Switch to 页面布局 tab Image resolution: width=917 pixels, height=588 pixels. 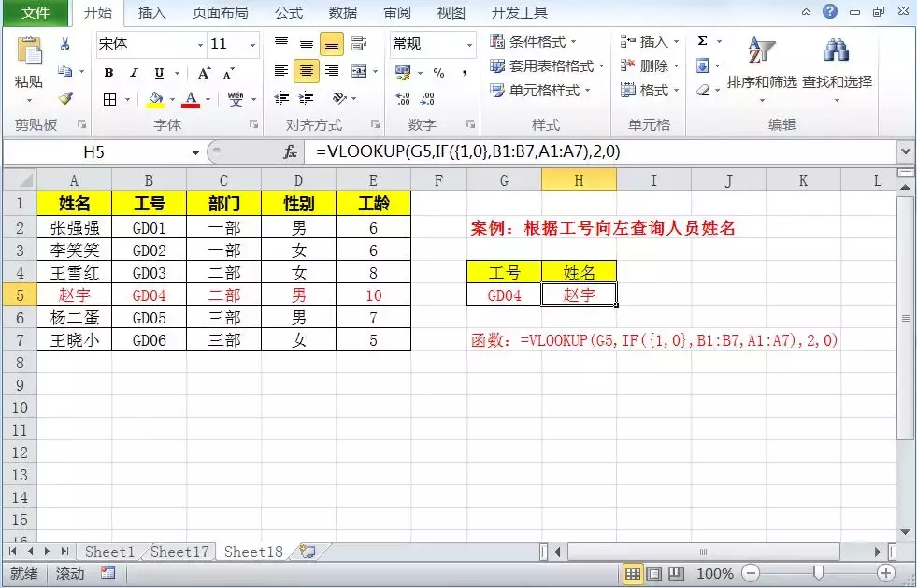point(221,12)
